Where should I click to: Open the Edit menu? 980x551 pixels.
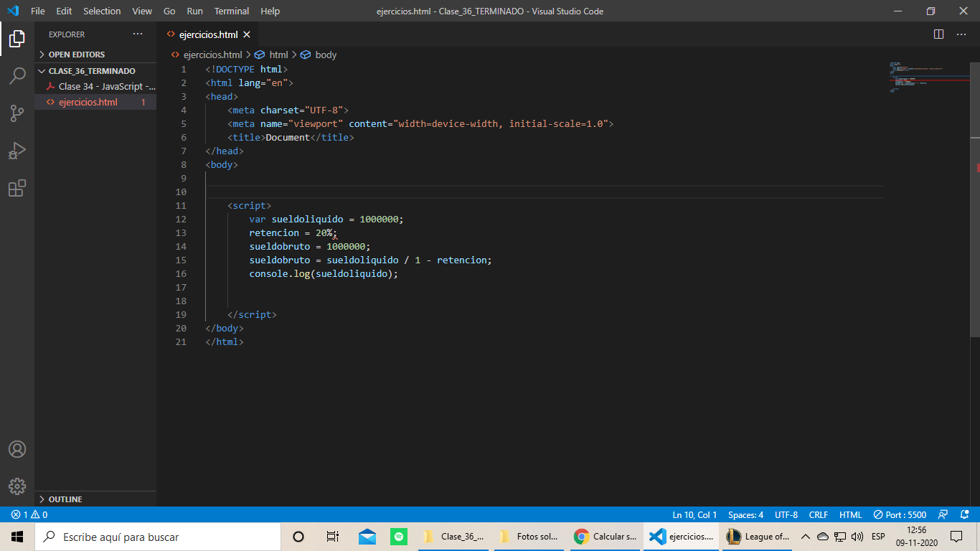[x=64, y=11]
